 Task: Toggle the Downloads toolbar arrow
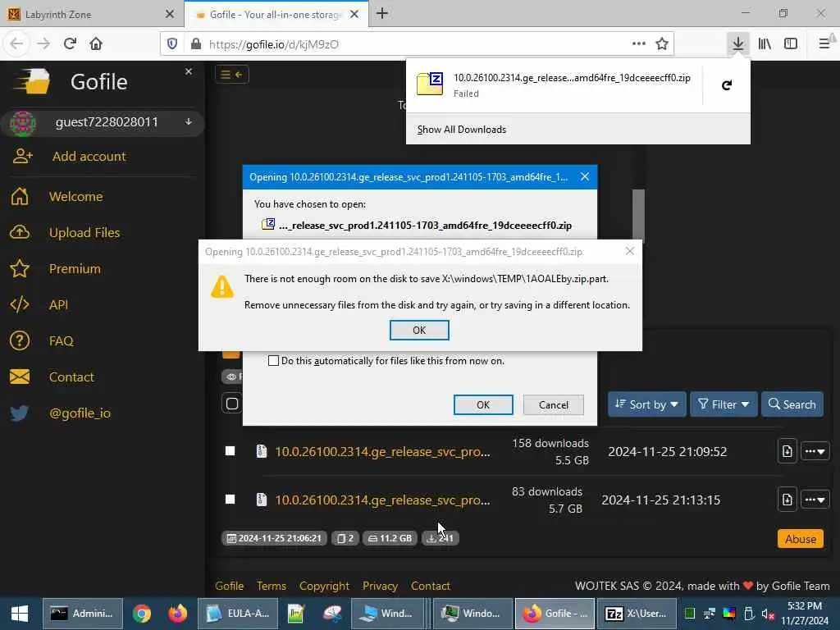738,43
